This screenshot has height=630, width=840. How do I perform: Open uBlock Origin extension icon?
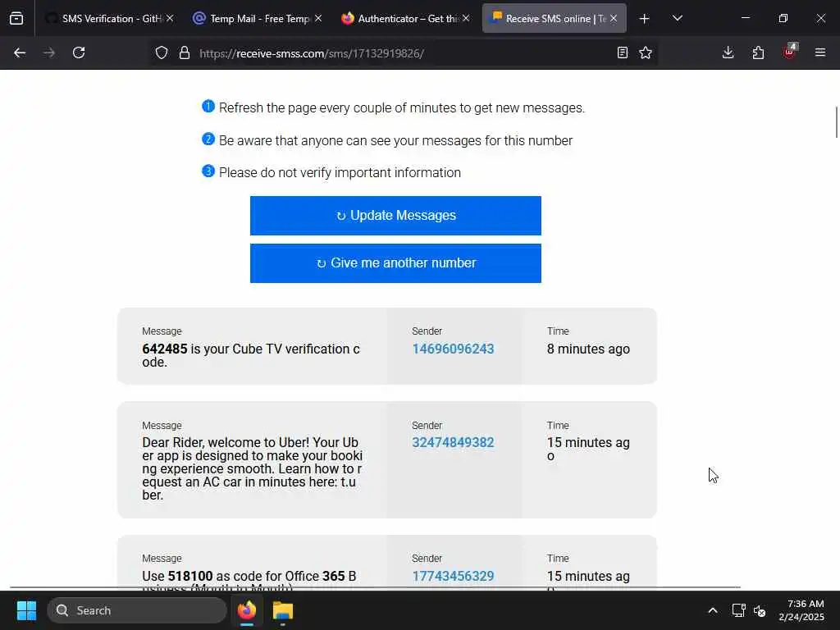click(x=790, y=52)
